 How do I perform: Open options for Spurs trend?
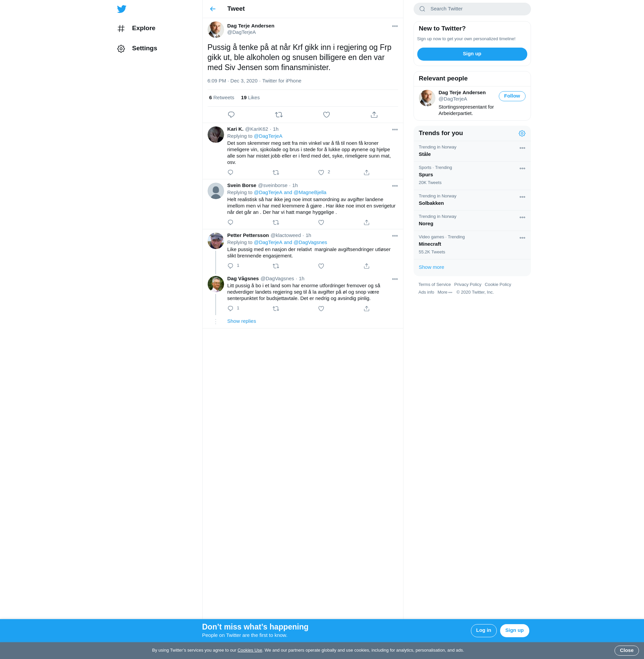click(522, 169)
